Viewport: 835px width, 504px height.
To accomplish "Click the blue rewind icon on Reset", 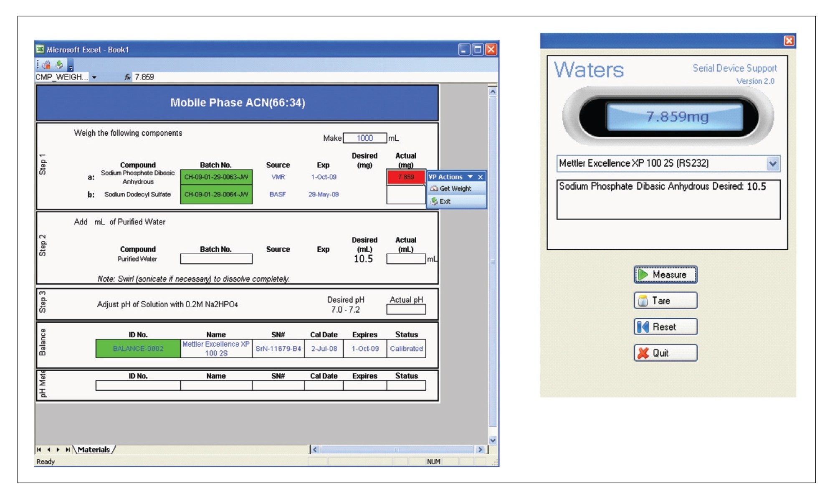I will (643, 327).
